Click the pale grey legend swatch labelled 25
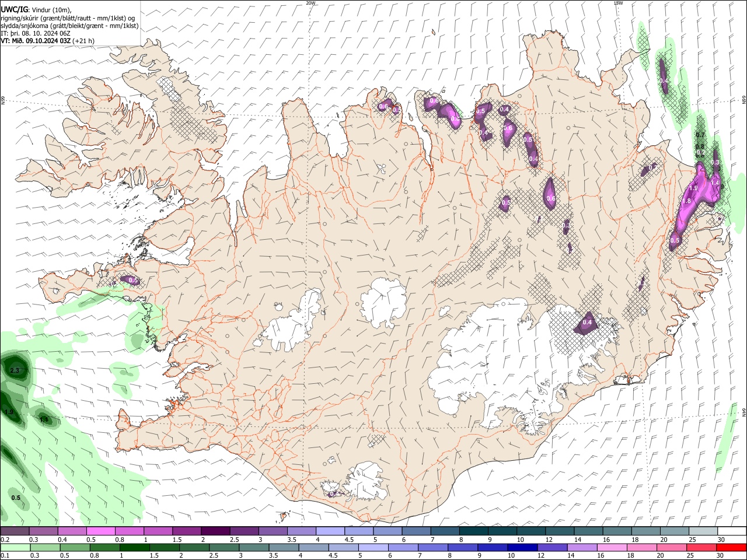Screen dimensions: 747x560 click(703, 531)
